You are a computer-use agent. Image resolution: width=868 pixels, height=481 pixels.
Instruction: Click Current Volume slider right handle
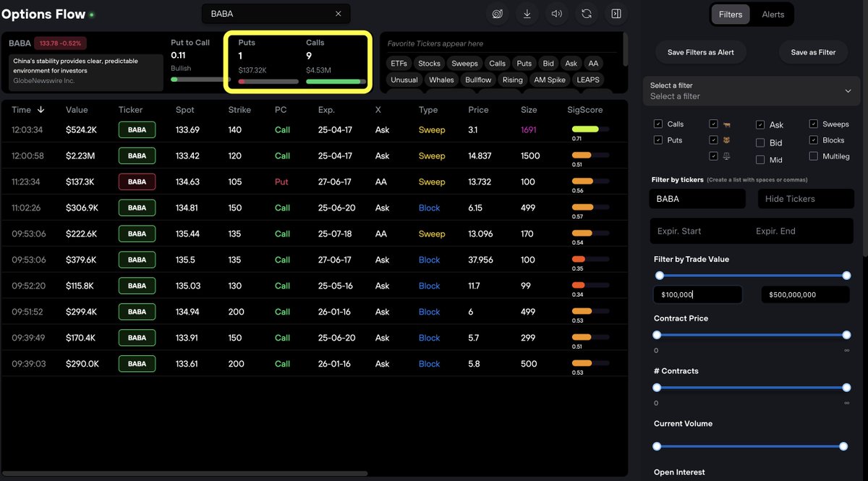point(843,447)
